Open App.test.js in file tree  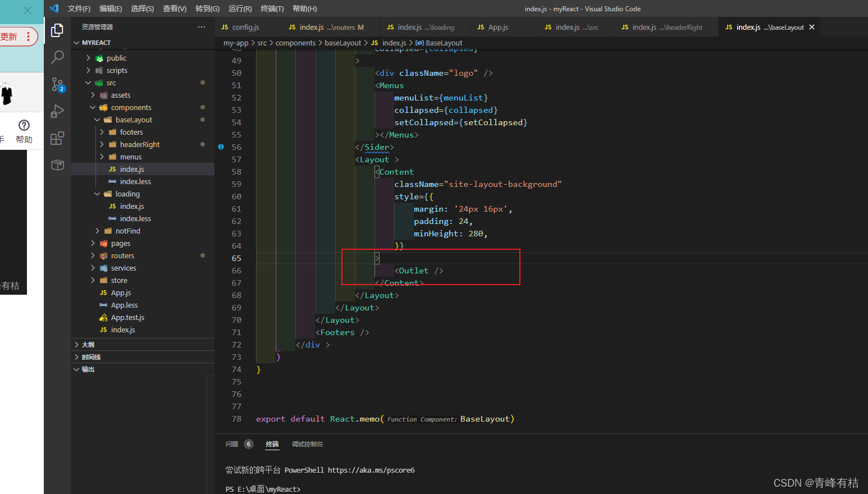(143, 317)
